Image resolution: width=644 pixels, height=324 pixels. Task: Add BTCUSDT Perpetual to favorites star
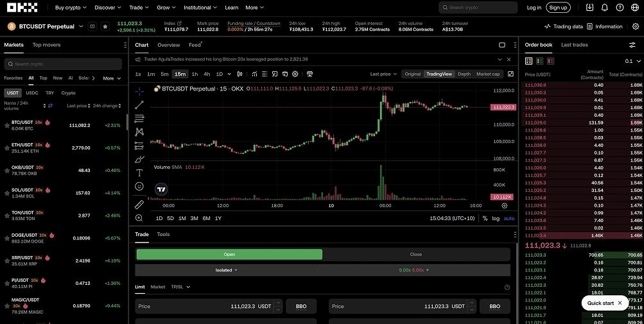pos(105,26)
